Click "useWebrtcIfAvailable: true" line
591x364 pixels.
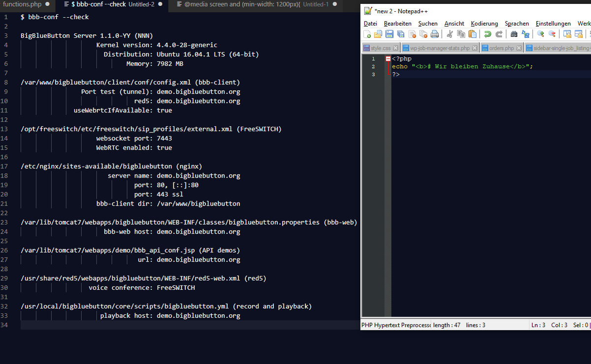tap(123, 110)
